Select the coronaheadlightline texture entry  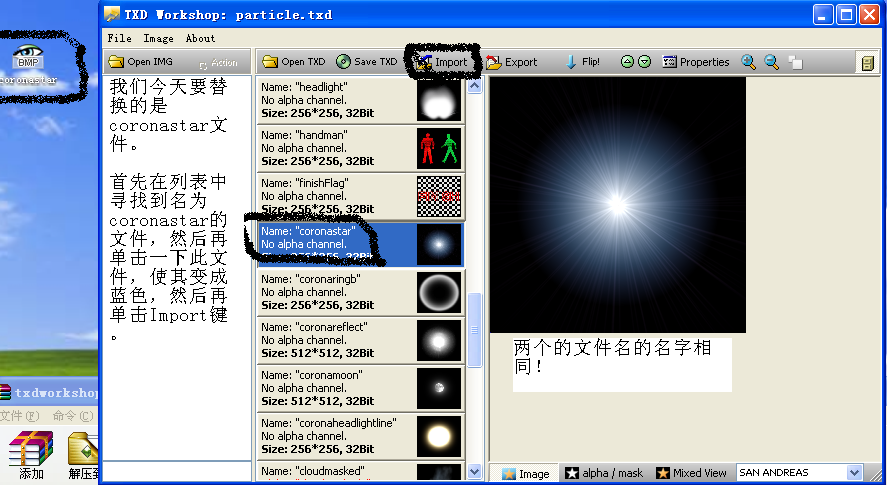point(361,436)
